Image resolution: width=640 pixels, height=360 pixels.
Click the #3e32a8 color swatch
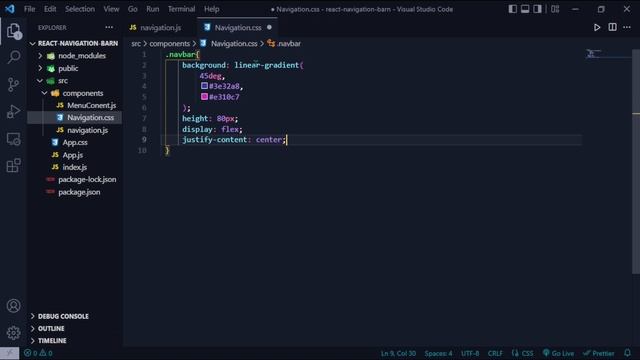tap(204, 86)
